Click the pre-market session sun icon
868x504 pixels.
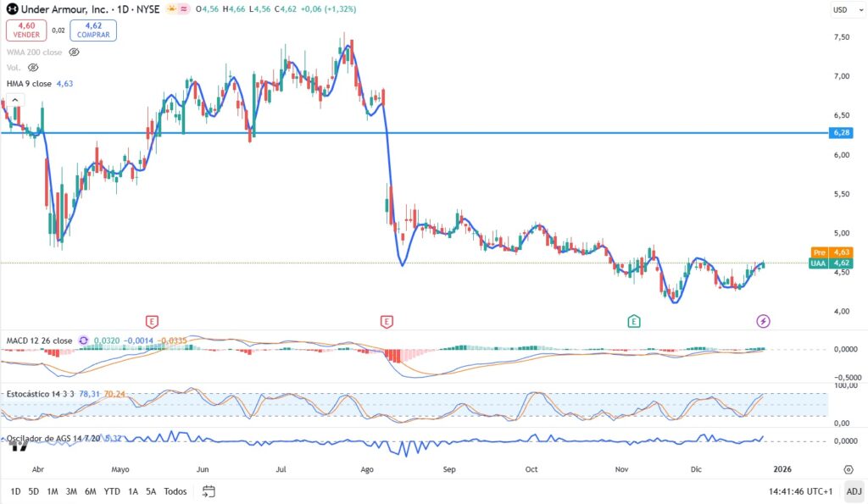[x=173, y=8]
